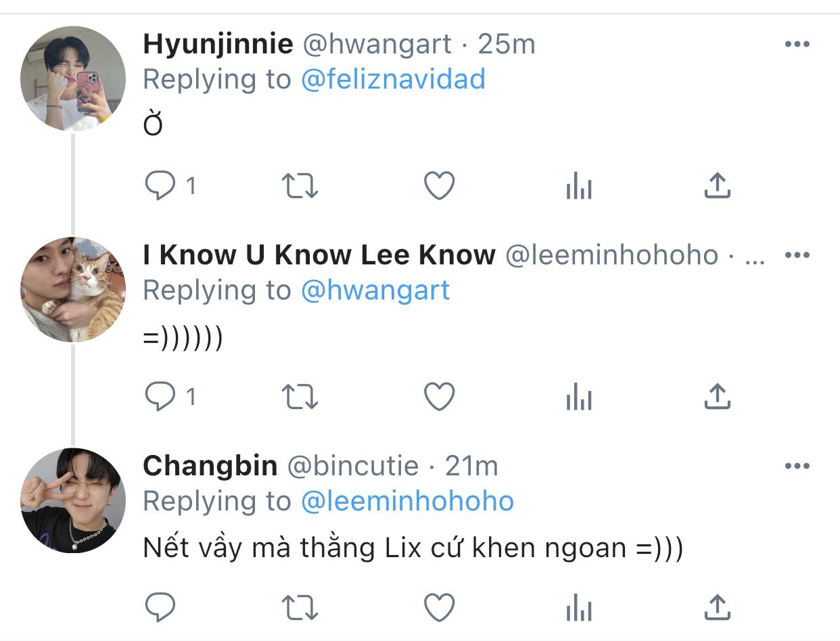The height and width of the screenshot is (641, 840).
Task: Open more options on Lee Know's tweet
Action: 797,256
